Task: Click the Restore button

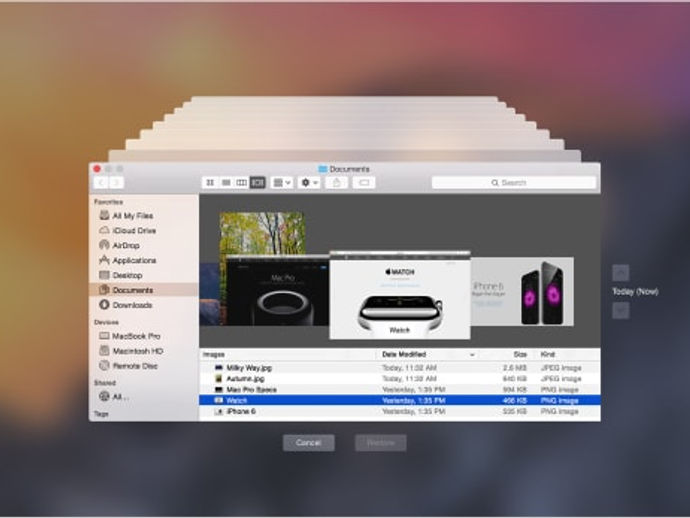Action: pos(381,443)
